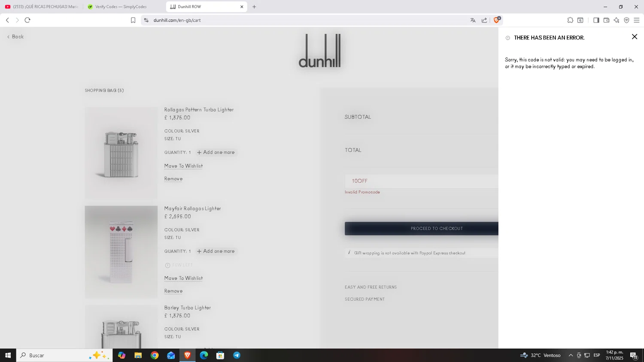Image resolution: width=644 pixels, height=362 pixels.
Task: Open Microsoft Store from taskbar
Action: pos(220,355)
